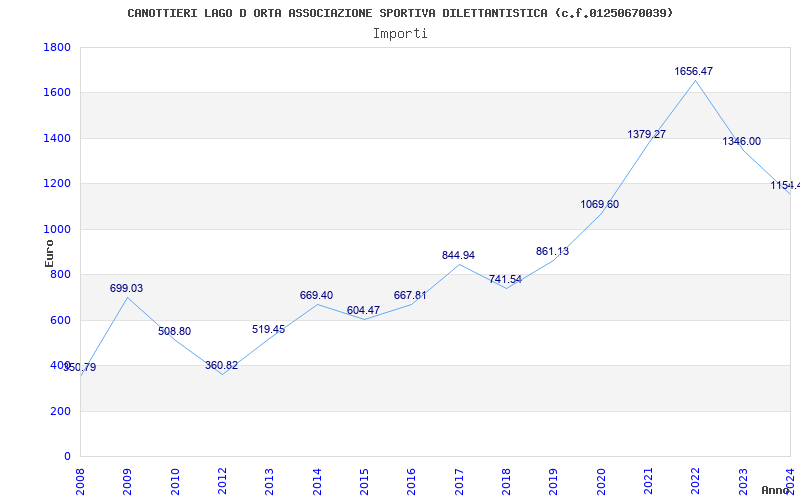Select the data label 1379.27

(x=646, y=134)
